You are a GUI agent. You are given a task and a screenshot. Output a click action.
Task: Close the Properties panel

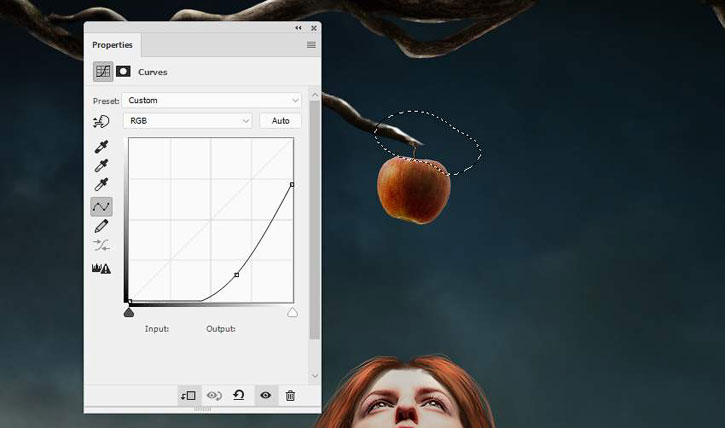313,28
